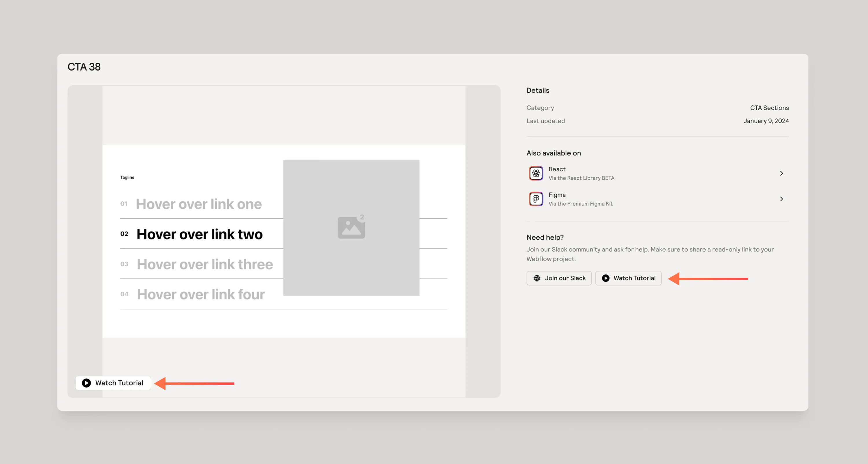This screenshot has height=464, width=868.
Task: Click 'Hover over link one' text
Action: point(198,204)
